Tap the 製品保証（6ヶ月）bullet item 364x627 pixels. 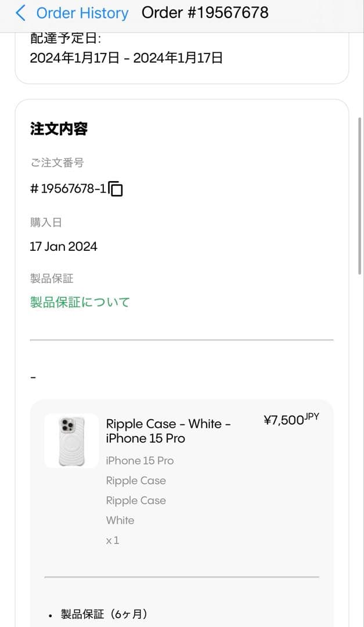click(104, 614)
